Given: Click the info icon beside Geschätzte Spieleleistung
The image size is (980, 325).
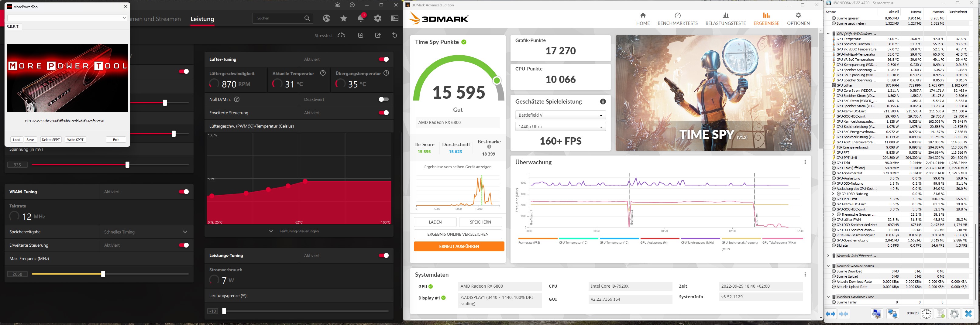Looking at the screenshot, I should (x=603, y=101).
